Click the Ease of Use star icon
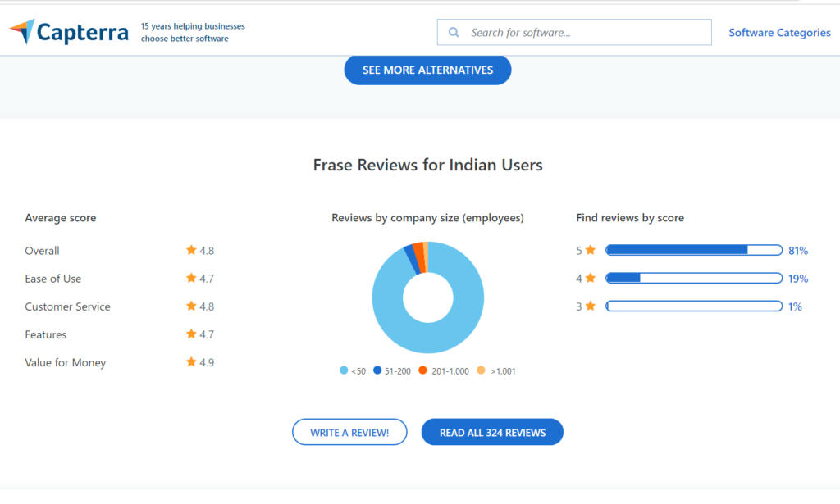 191,279
